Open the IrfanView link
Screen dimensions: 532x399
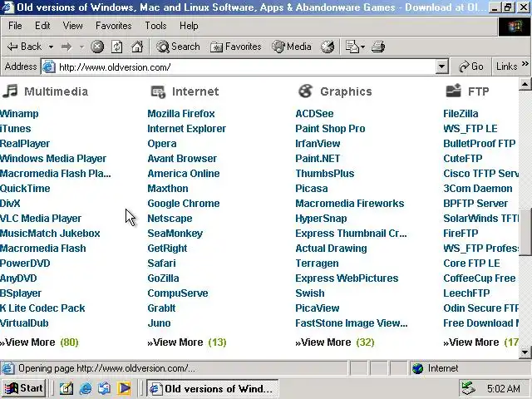tap(318, 144)
